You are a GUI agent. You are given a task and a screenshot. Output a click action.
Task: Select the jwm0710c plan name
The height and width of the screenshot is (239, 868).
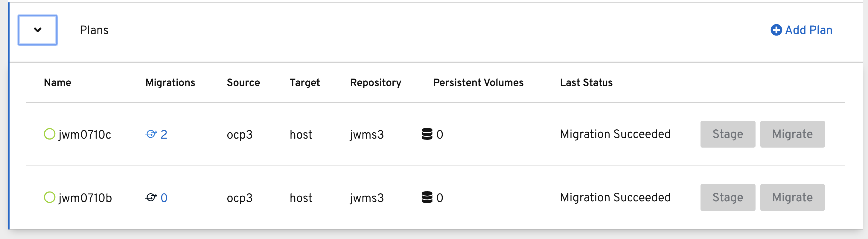tap(85, 135)
